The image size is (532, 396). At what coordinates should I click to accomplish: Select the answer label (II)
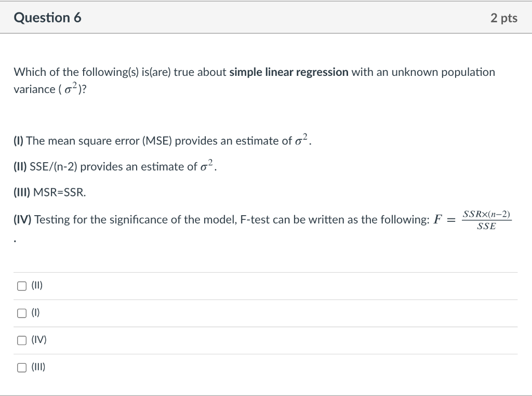[x=37, y=285]
